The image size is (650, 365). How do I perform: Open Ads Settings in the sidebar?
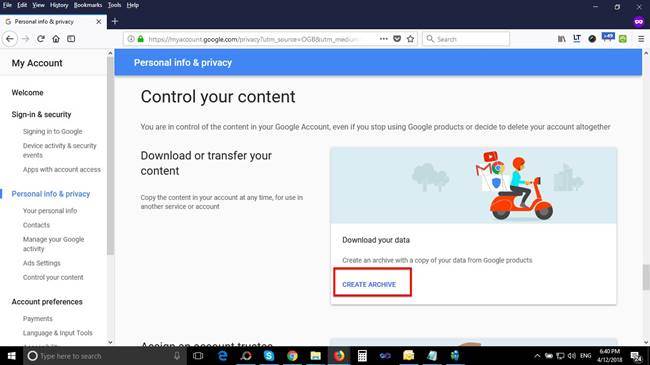(41, 263)
